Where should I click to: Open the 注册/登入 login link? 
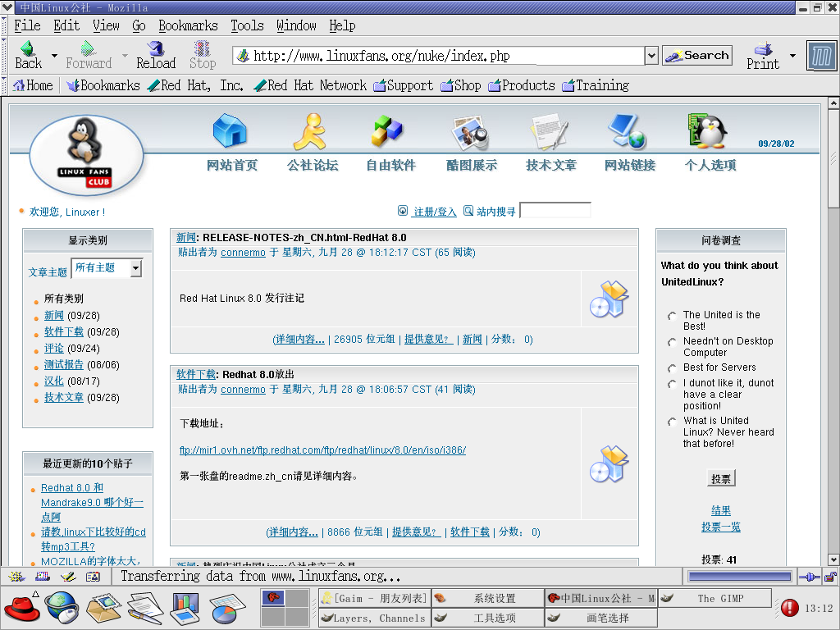coord(435,212)
